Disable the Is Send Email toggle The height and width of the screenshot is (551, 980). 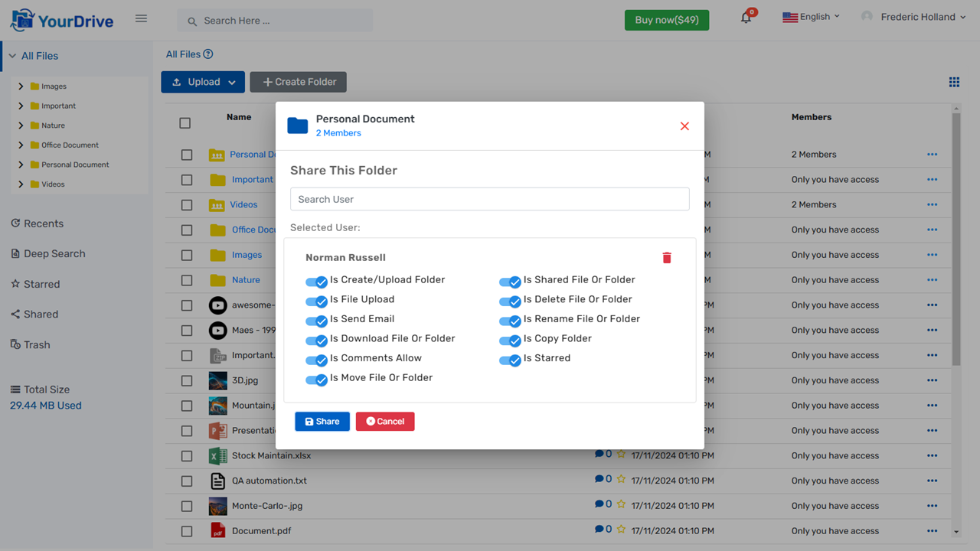316,321
